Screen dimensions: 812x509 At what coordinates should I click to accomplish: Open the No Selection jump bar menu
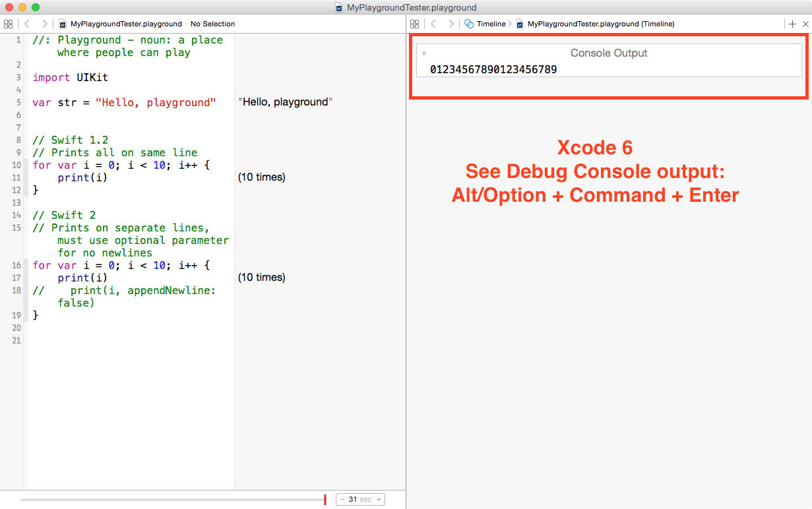tap(212, 24)
